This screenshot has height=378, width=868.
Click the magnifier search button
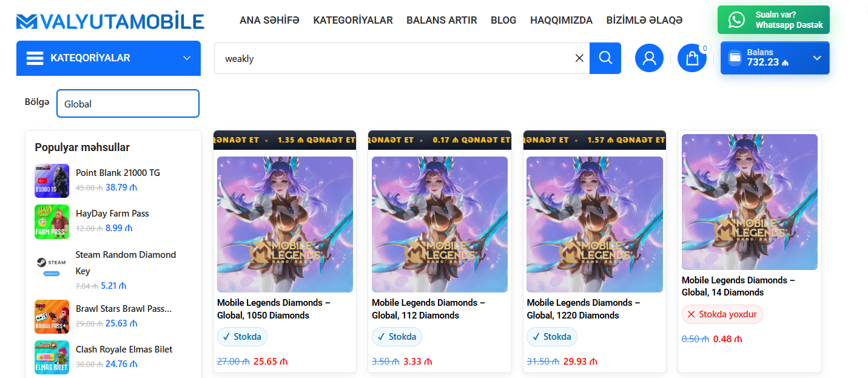tap(605, 58)
